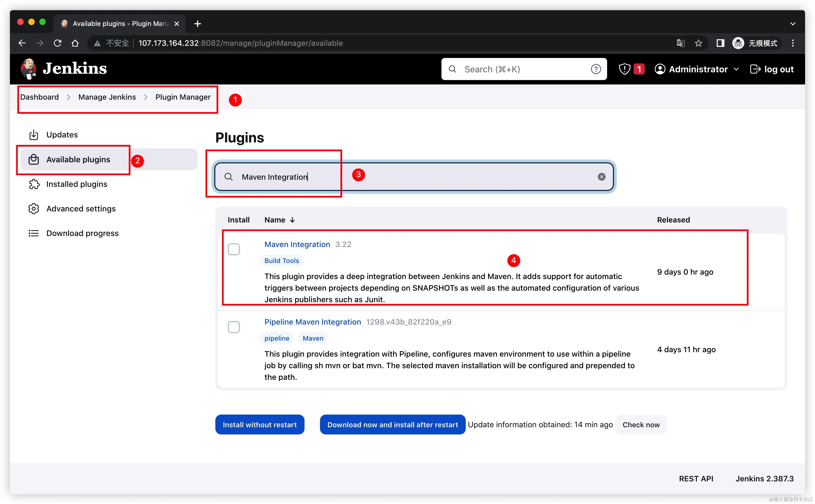Click the gear icon for Advanced settings
The width and height of the screenshot is (815, 504).
33,209
